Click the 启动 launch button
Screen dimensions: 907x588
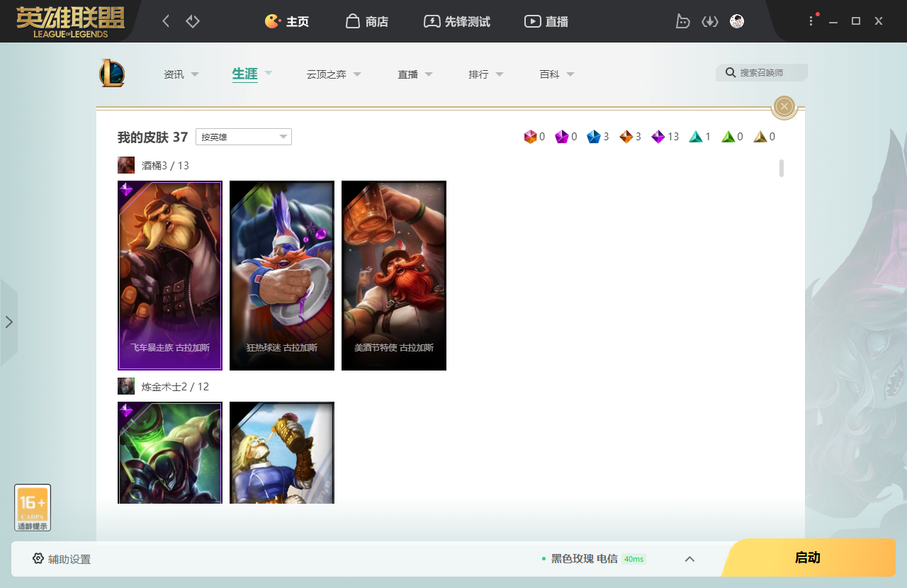(x=808, y=558)
